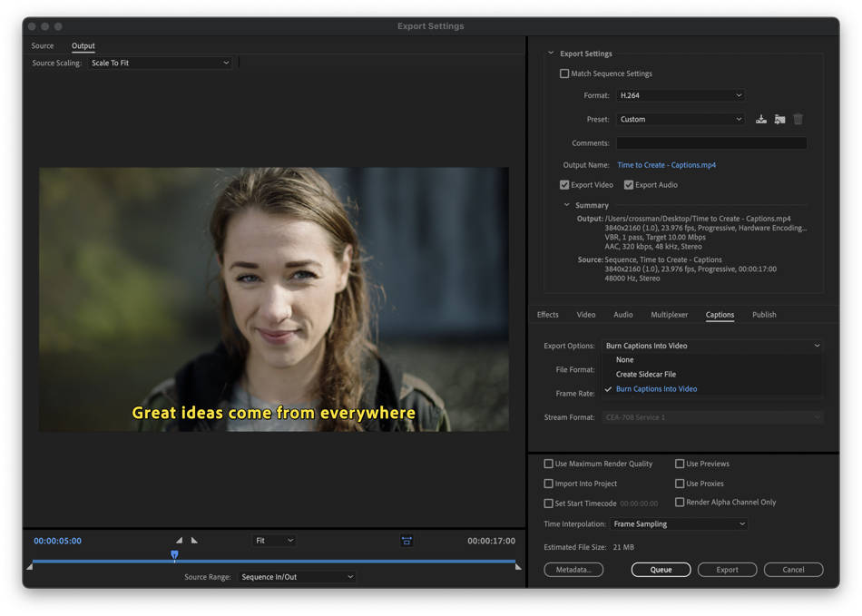Screen dimensions: 862x616
Task: Click the Export button
Action: (x=727, y=570)
